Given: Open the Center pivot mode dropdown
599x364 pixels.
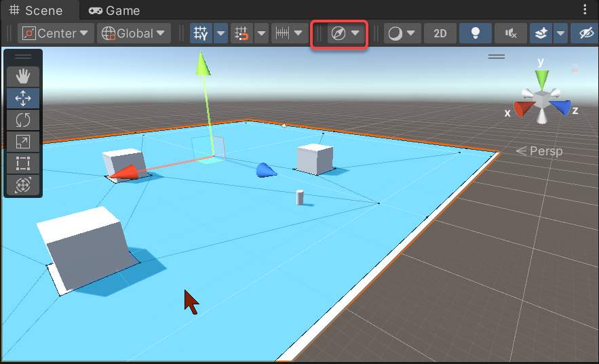Looking at the screenshot, I should [56, 33].
